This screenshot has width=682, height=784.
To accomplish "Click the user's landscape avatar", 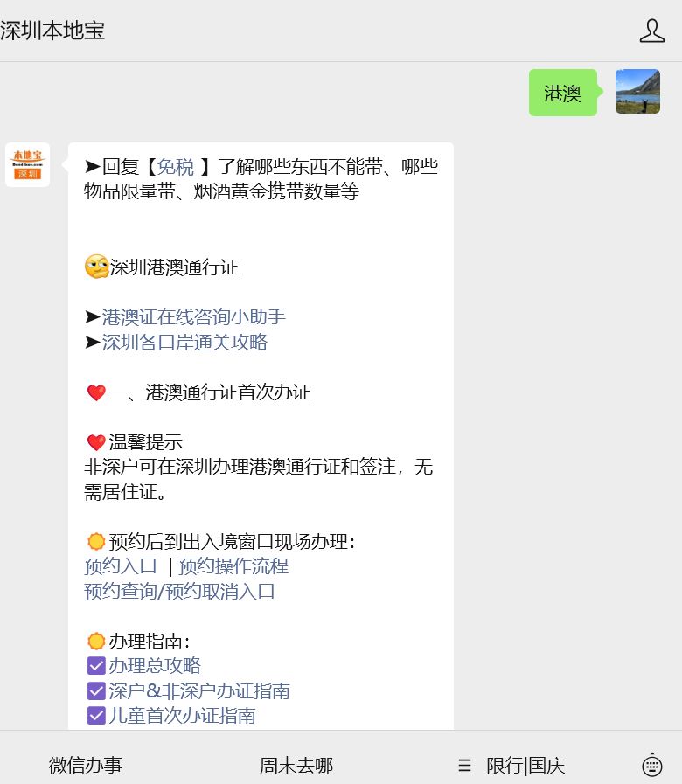I will click(637, 92).
